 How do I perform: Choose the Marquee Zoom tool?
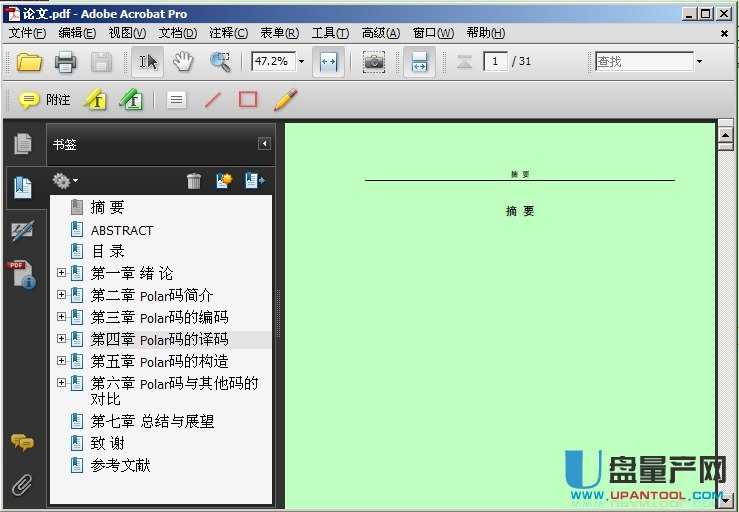tap(220, 62)
